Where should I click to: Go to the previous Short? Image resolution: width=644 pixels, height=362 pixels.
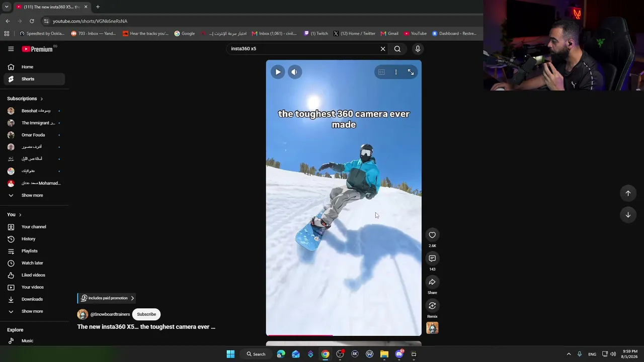628,193
